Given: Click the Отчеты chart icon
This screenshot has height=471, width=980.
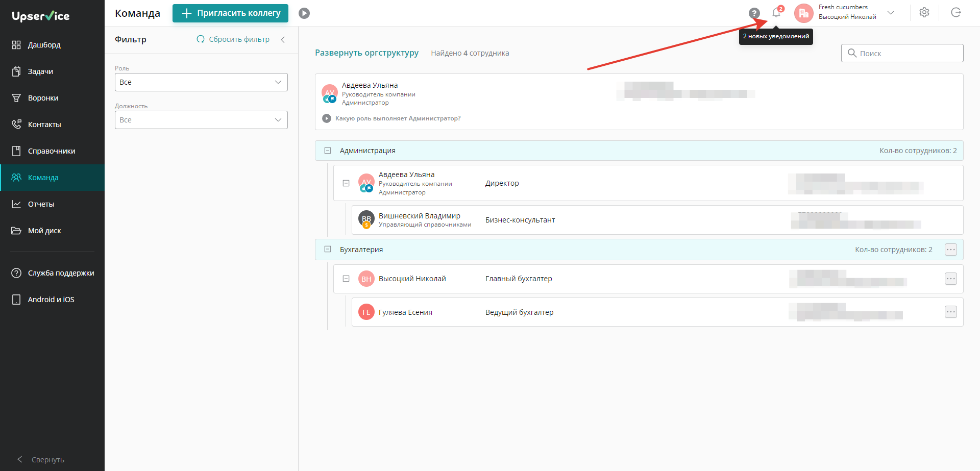Looking at the screenshot, I should click(16, 204).
